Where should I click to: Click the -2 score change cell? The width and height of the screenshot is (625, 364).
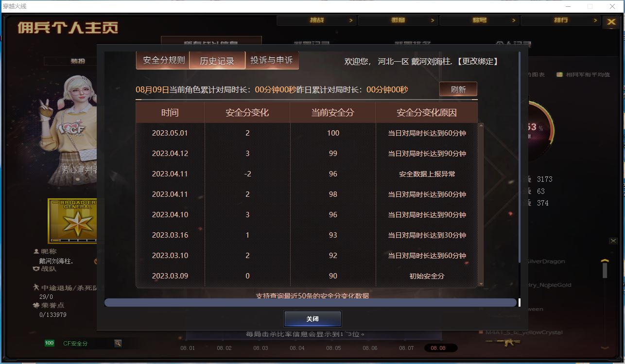[x=247, y=174]
